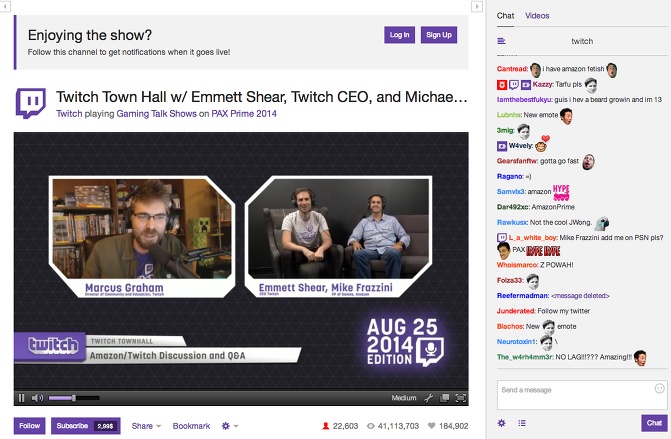This screenshot has height=439, width=671.
Task: Open chat rooms list icon near twitch
Action: point(502,42)
